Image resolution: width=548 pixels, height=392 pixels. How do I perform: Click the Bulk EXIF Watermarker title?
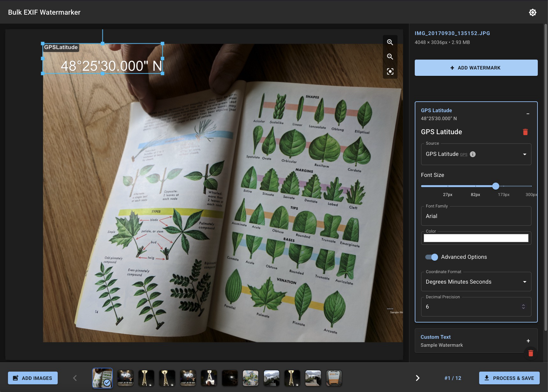click(44, 12)
